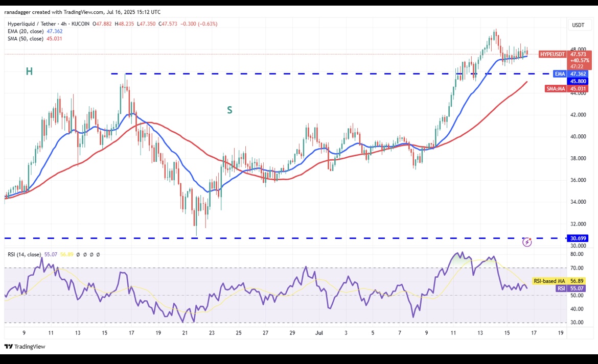Select the 30.699 horizontal line price label

click(x=579, y=238)
